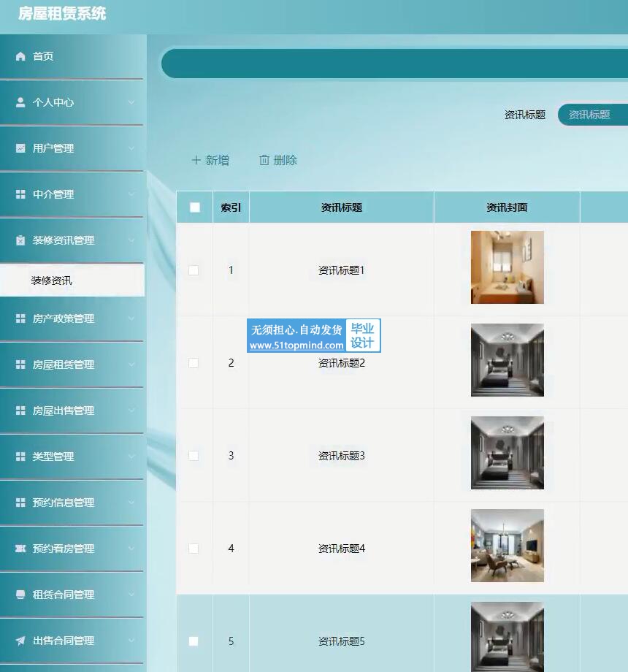
Task: Click the cell text 资讯标题4
Action: pos(342,549)
